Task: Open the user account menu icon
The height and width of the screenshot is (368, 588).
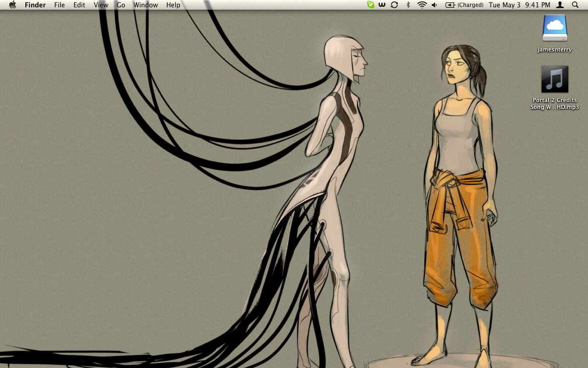Action: [560, 5]
